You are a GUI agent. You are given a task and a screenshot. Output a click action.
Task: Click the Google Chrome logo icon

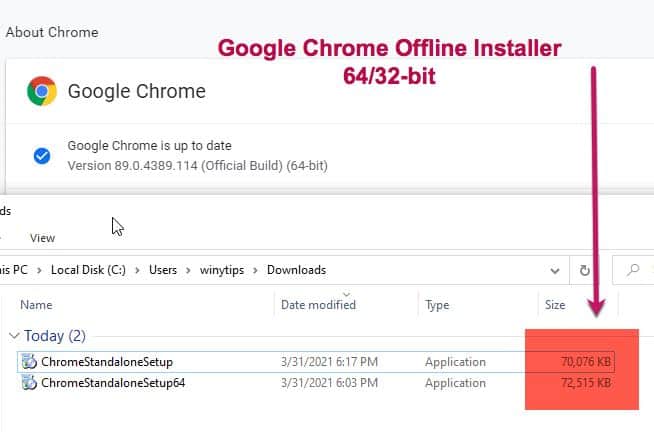point(42,91)
